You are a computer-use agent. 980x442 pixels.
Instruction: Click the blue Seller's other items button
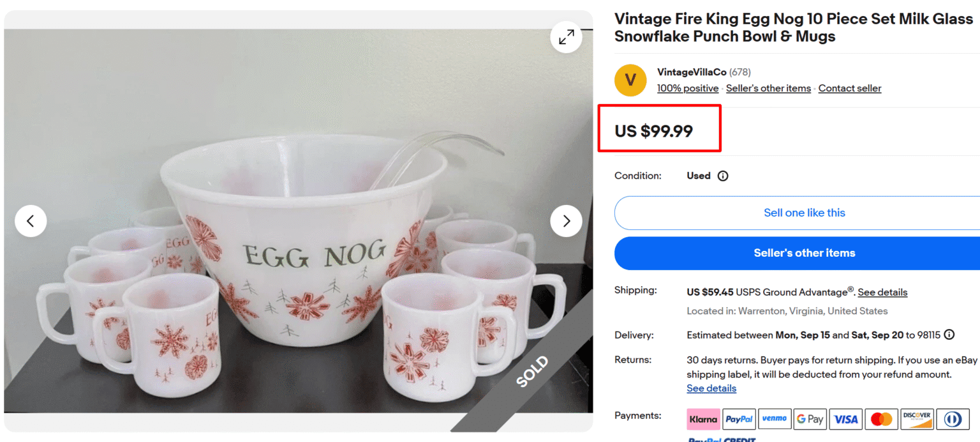tap(804, 253)
